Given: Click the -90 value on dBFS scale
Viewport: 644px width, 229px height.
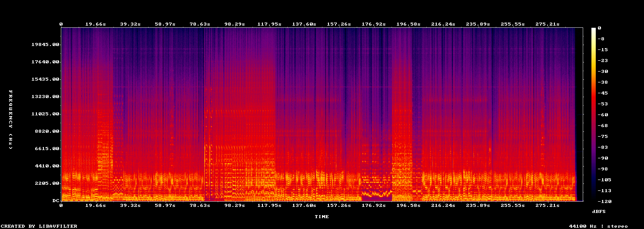Looking at the screenshot, I should click(603, 158).
